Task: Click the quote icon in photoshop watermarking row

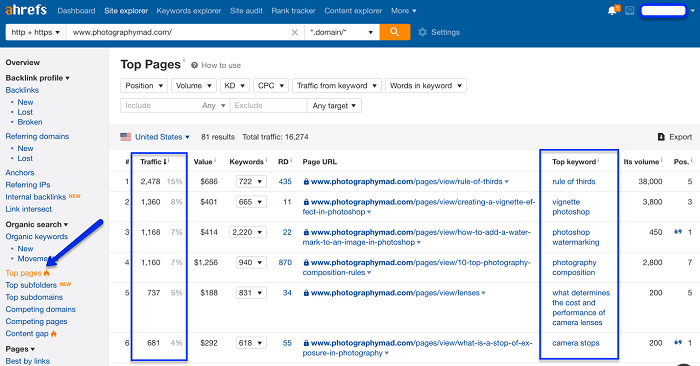Action: (678, 232)
